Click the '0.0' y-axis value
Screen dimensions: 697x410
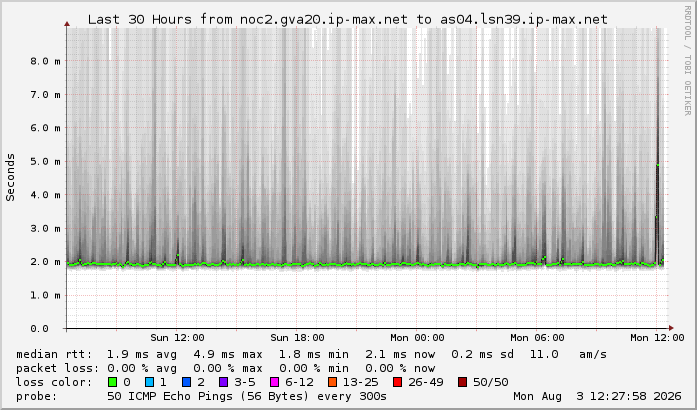point(39,329)
